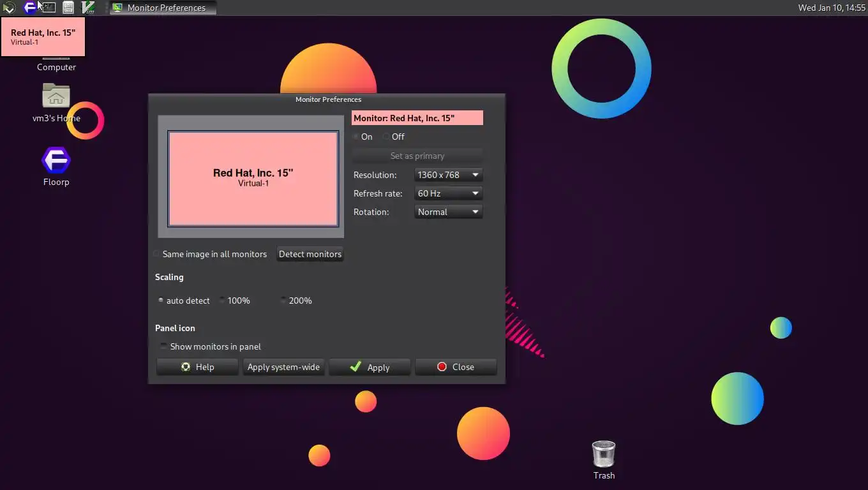Click the Apply button
Image resolution: width=868 pixels, height=490 pixels.
370,367
